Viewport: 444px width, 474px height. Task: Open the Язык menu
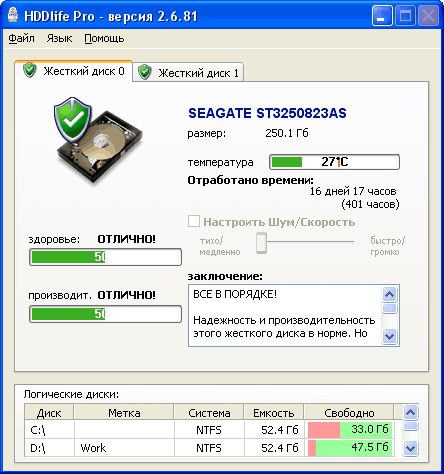59,38
